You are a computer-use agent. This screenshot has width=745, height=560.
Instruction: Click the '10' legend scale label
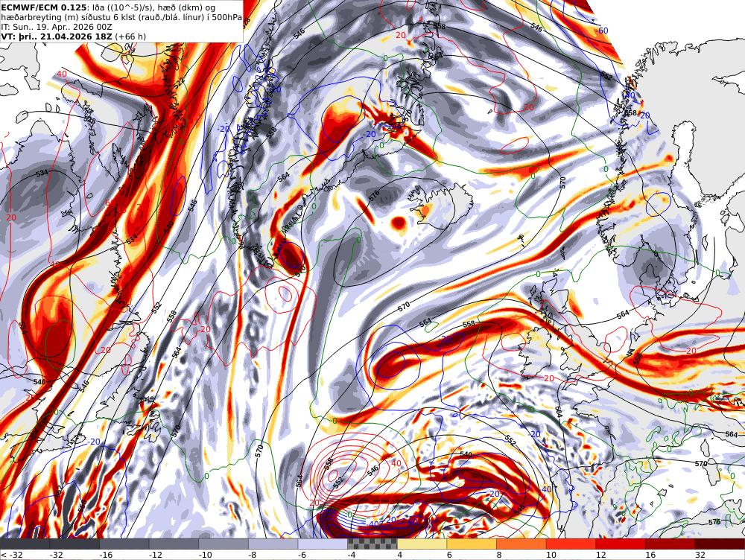pyautogui.click(x=551, y=555)
